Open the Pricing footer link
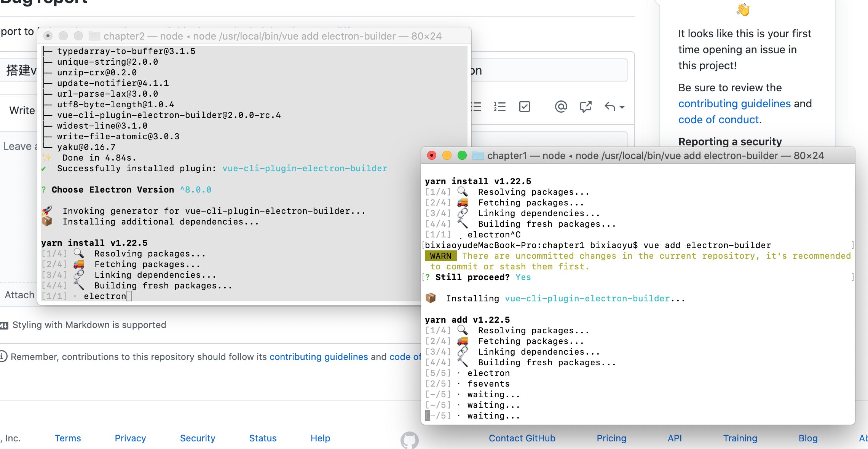The image size is (868, 449). click(611, 438)
